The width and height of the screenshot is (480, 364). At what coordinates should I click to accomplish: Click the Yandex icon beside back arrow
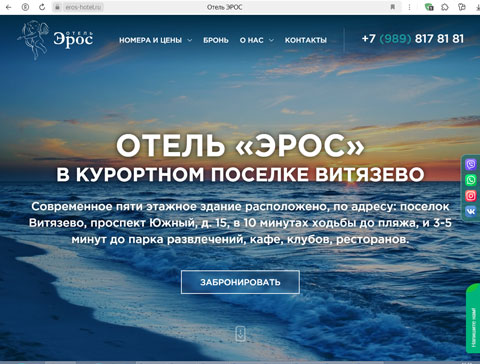[x=25, y=7]
